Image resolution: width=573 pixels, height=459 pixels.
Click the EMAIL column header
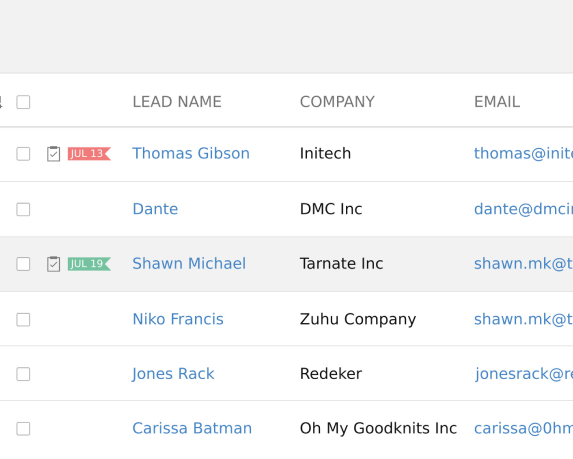click(497, 102)
